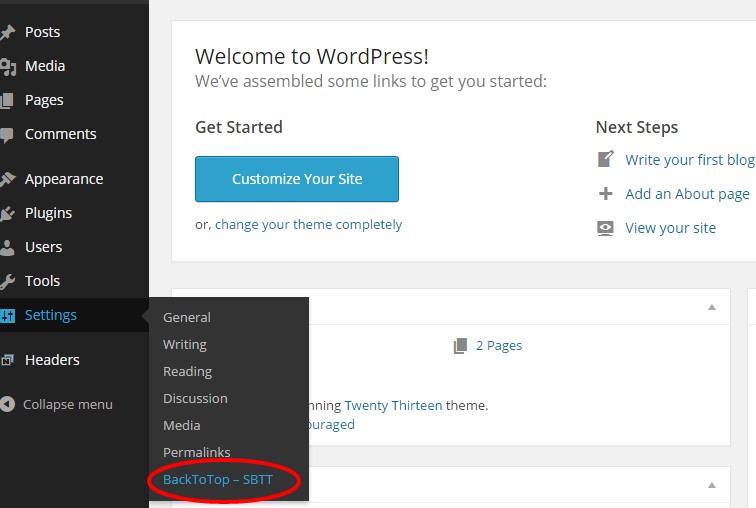The width and height of the screenshot is (756, 508).
Task: Select Permalinks in the Settings submenu
Action: click(x=197, y=453)
